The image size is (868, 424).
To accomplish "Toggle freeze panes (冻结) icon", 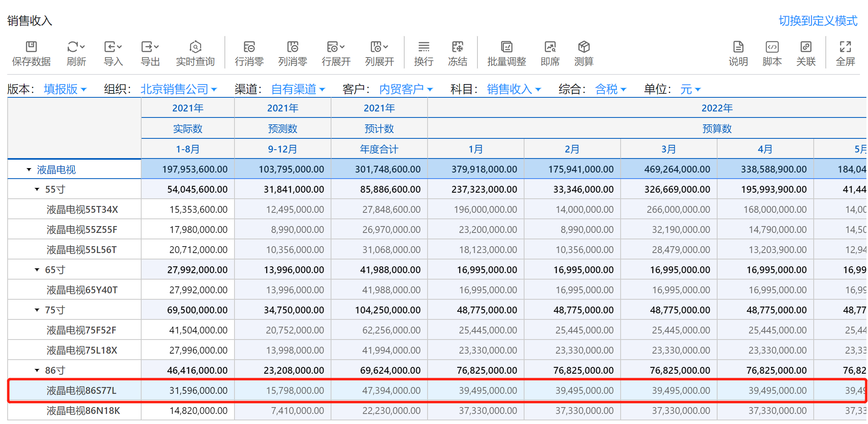I will [457, 47].
